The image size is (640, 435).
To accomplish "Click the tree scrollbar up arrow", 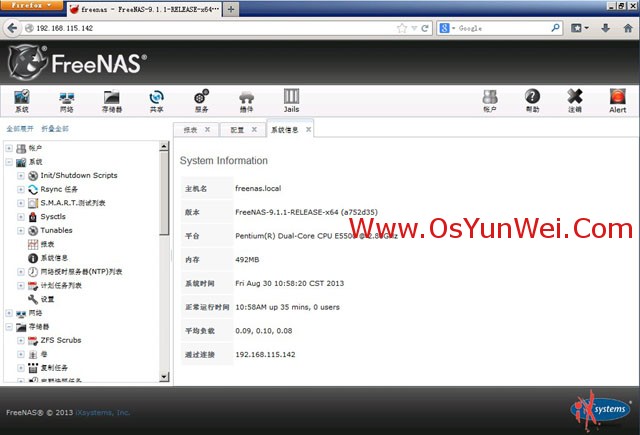I will [x=164, y=146].
